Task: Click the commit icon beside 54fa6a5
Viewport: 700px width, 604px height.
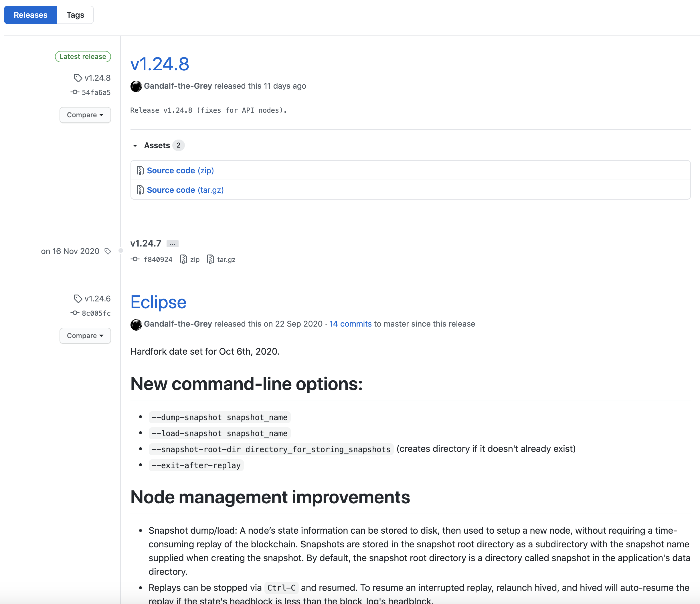Action: pyautogui.click(x=75, y=92)
